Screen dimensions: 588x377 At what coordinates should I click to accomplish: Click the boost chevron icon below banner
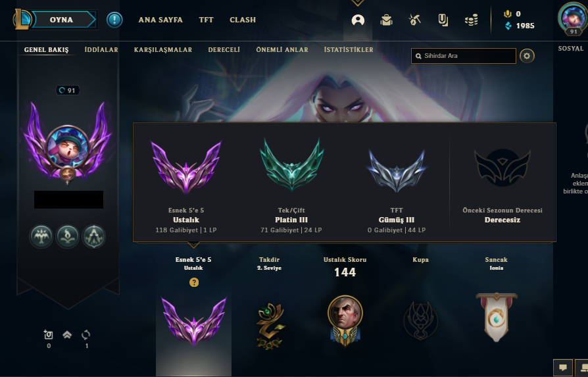[67, 335]
